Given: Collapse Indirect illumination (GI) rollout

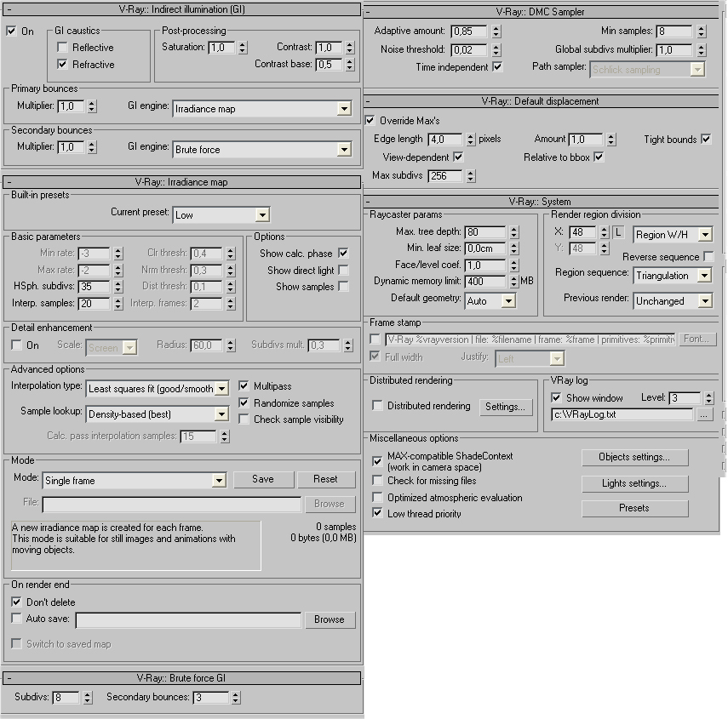Looking at the screenshot, I should [181, 9].
